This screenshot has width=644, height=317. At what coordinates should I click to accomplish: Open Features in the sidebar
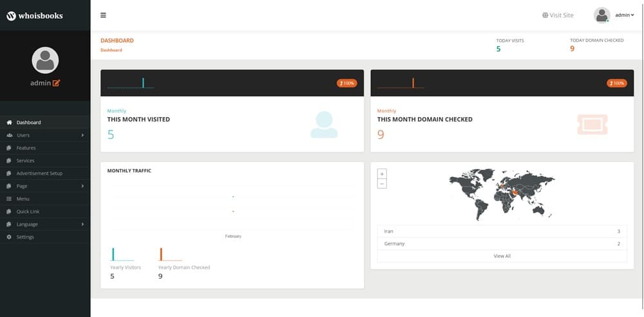click(26, 148)
